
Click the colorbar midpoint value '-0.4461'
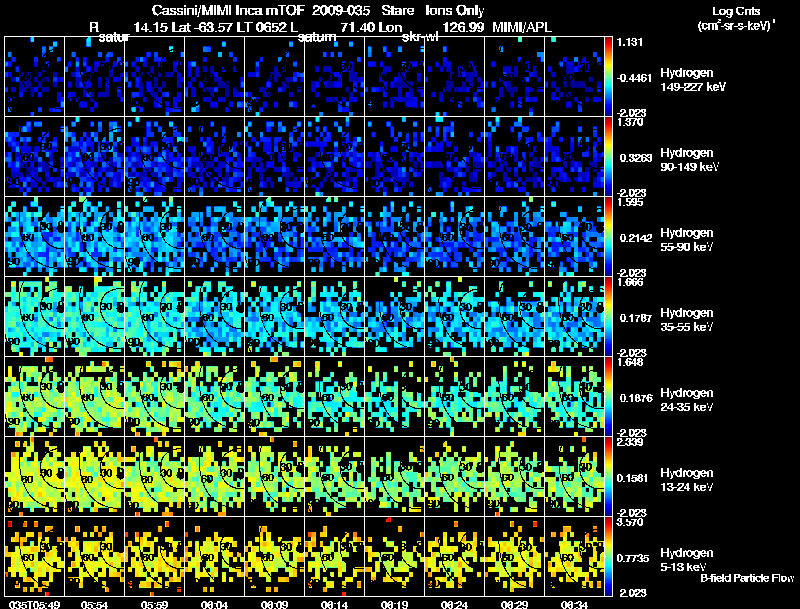tap(634, 78)
